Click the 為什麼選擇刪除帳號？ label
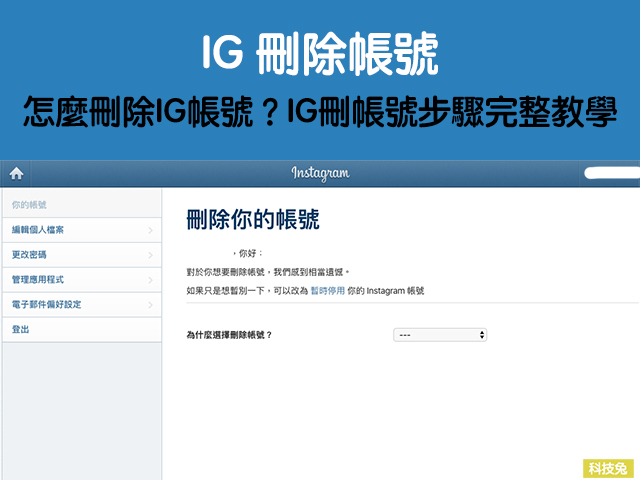Image resolution: width=640 pixels, height=480 pixels. [229, 335]
